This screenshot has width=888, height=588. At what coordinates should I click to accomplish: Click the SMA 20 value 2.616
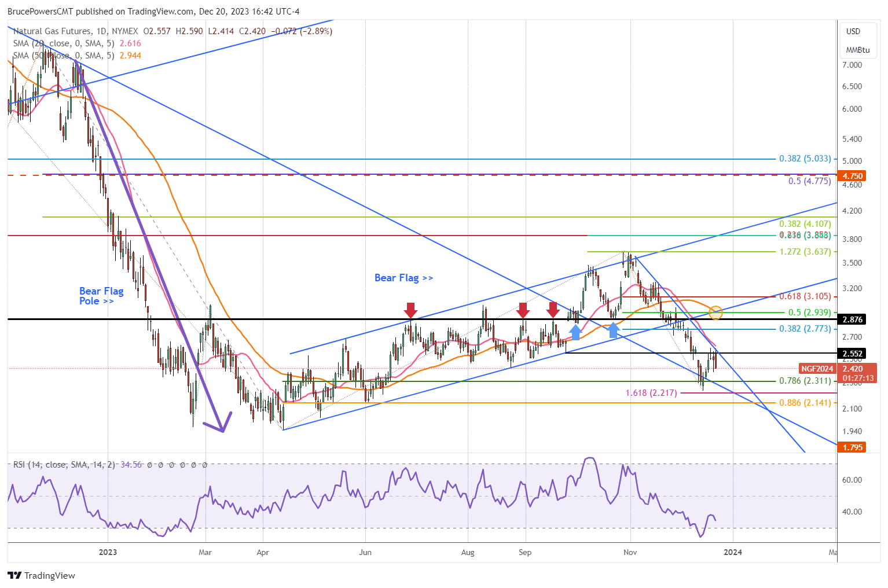(130, 43)
